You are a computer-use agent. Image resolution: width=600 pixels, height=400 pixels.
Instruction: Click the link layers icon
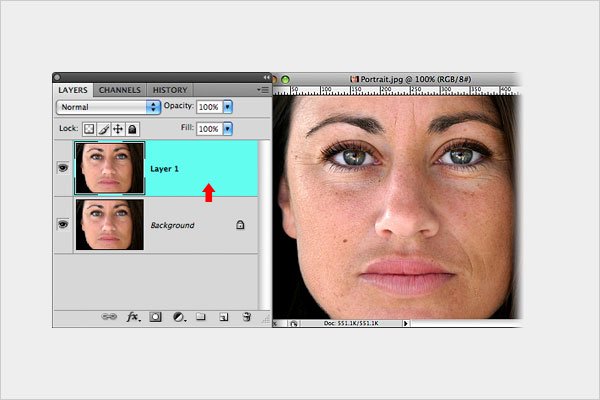(109, 317)
